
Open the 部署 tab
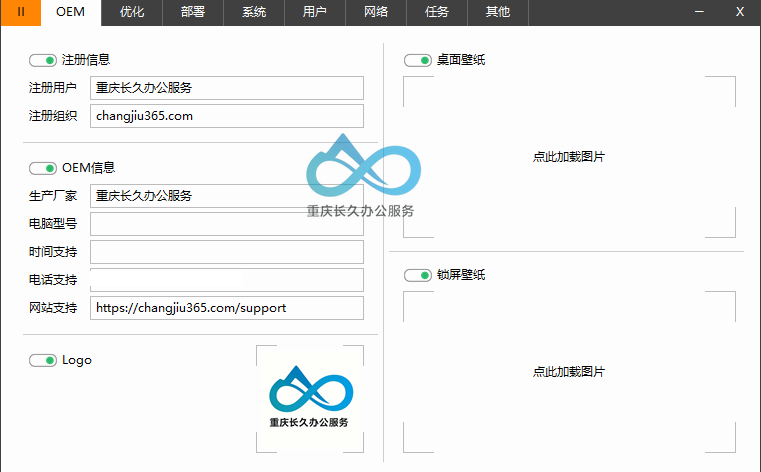pyautogui.click(x=193, y=12)
